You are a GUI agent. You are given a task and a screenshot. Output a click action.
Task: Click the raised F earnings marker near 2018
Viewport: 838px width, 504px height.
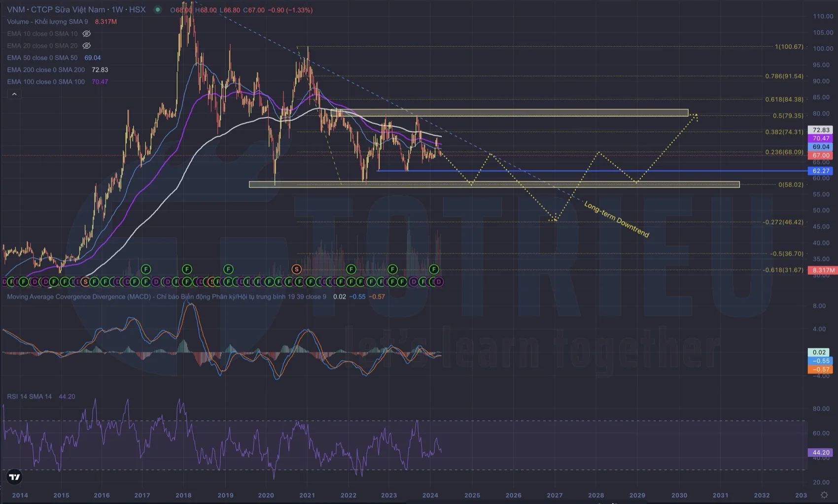point(187,269)
